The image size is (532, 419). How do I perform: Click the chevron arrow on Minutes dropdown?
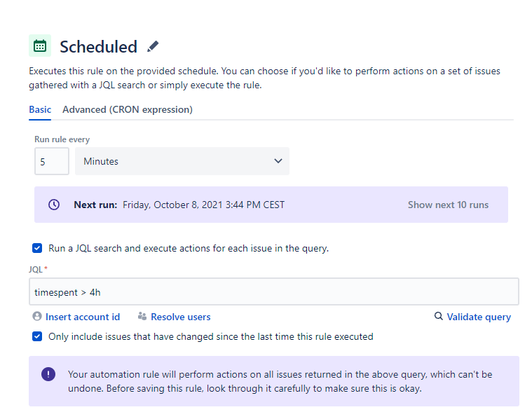(278, 161)
